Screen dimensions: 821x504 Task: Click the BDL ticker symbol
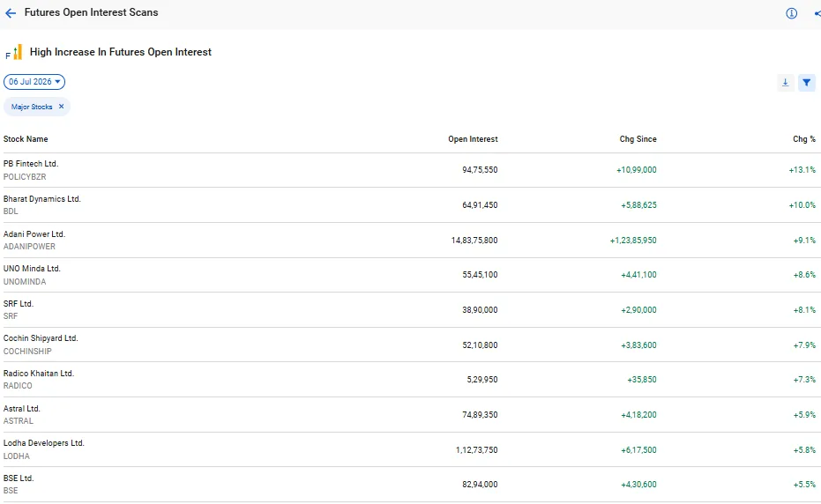pos(11,211)
